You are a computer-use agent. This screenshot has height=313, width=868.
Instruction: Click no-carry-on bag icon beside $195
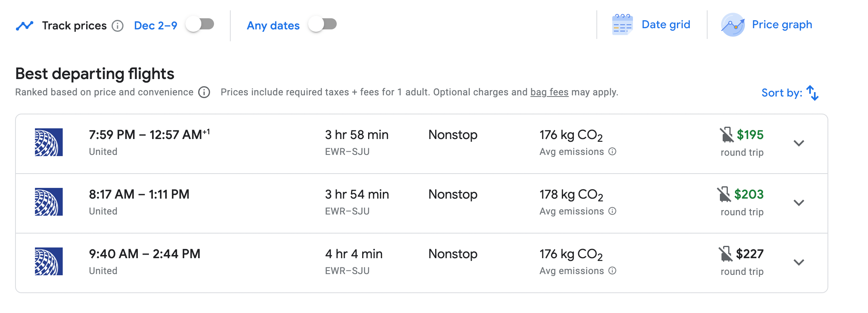[x=727, y=135]
